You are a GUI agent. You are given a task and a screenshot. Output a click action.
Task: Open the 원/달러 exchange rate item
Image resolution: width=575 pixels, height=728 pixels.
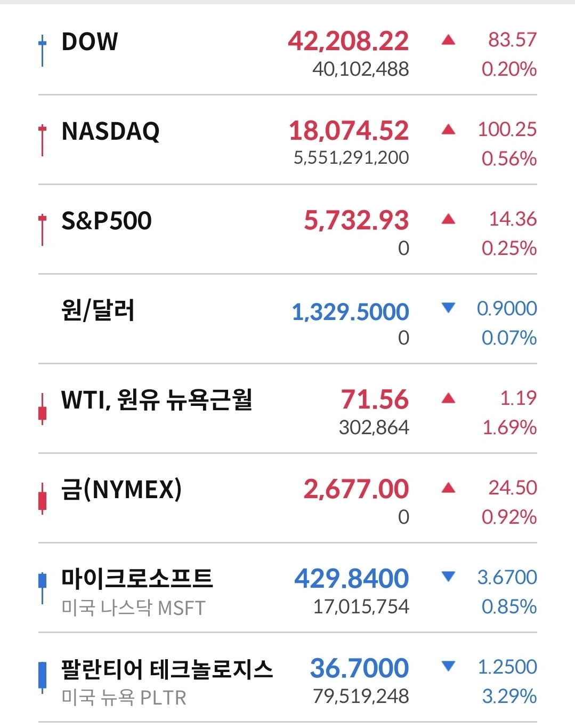(288, 319)
